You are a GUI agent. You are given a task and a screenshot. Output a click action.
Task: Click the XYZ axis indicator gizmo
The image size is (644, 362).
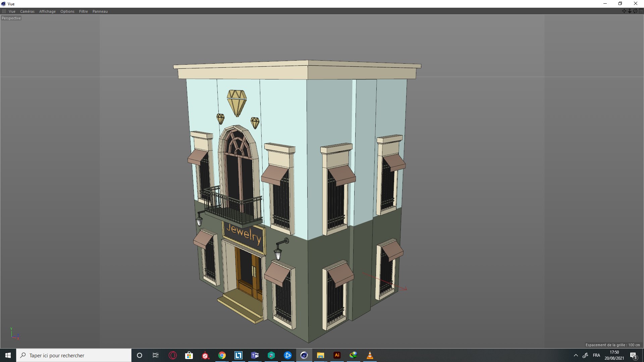click(14, 334)
